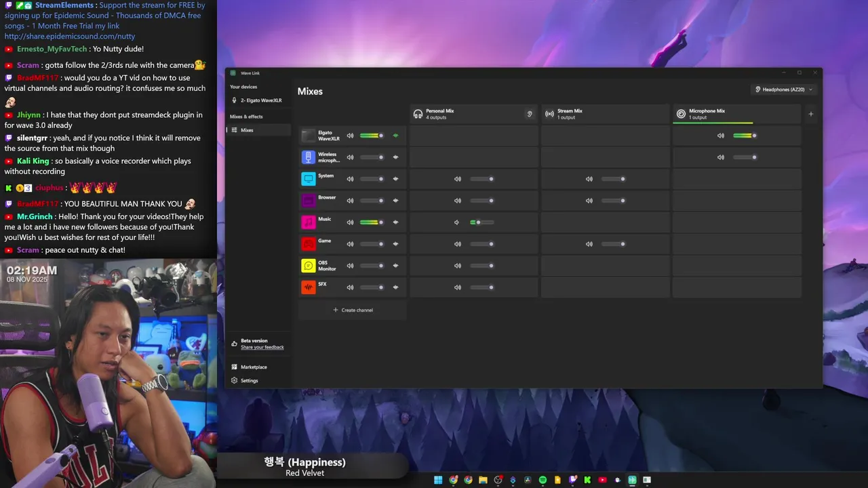The width and height of the screenshot is (868, 488).
Task: Open the Headphones (AZ20) output dropdown
Action: (x=784, y=89)
